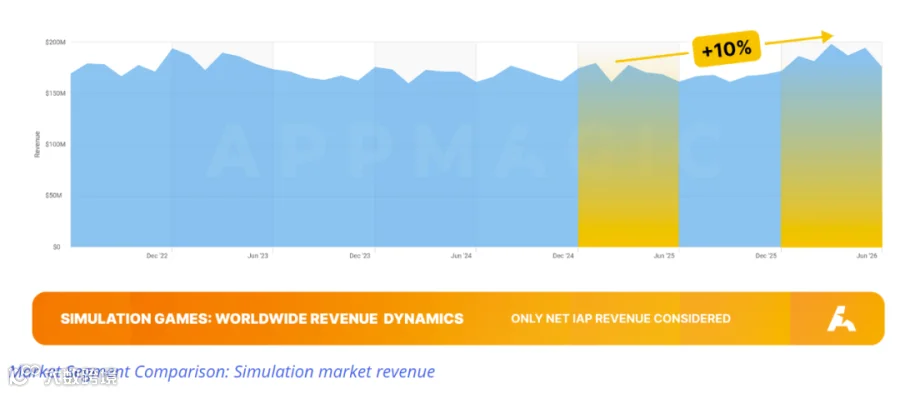
Task: Select the Dec '23 axis label
Action: 359,256
